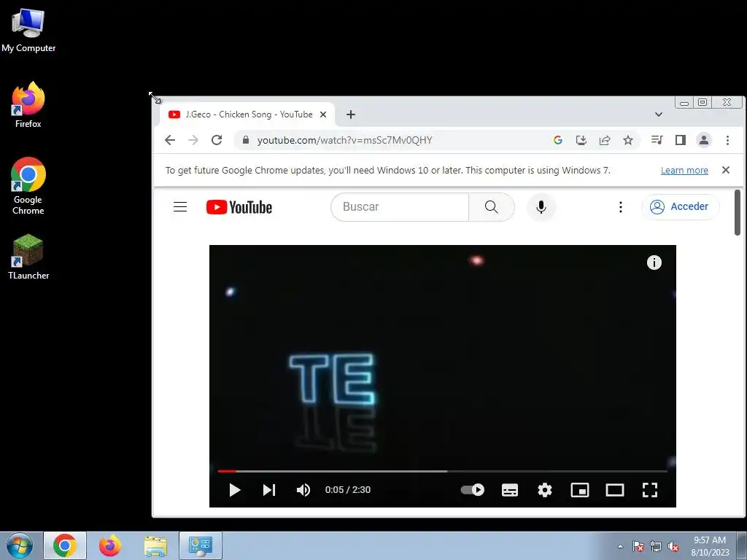Toggle subtitles/captions
Screen dimensions: 747x560
(510, 490)
